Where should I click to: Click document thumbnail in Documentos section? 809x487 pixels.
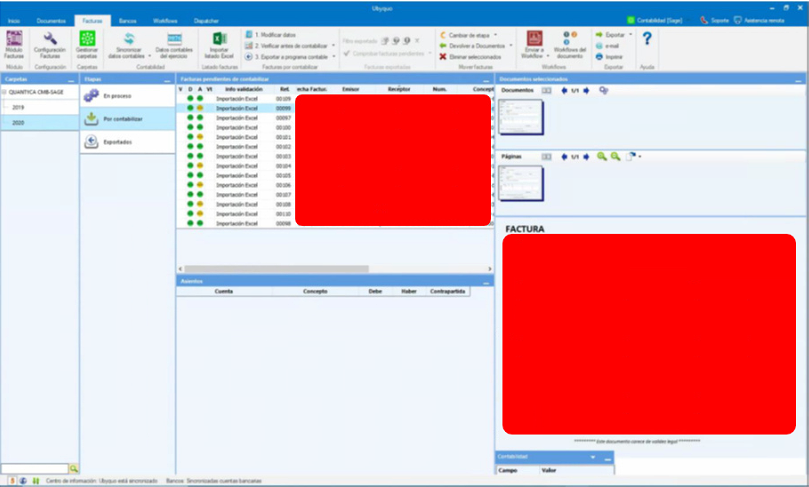(x=521, y=117)
